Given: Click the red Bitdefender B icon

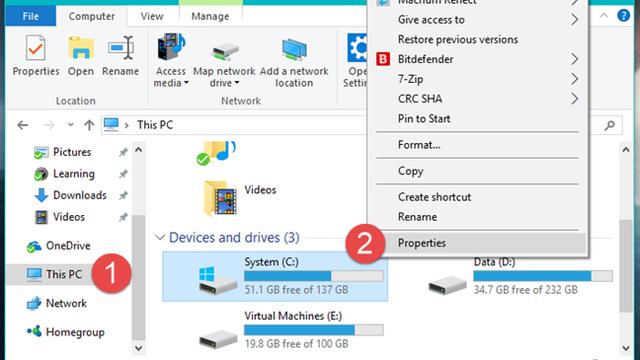Looking at the screenshot, I should click(x=383, y=59).
